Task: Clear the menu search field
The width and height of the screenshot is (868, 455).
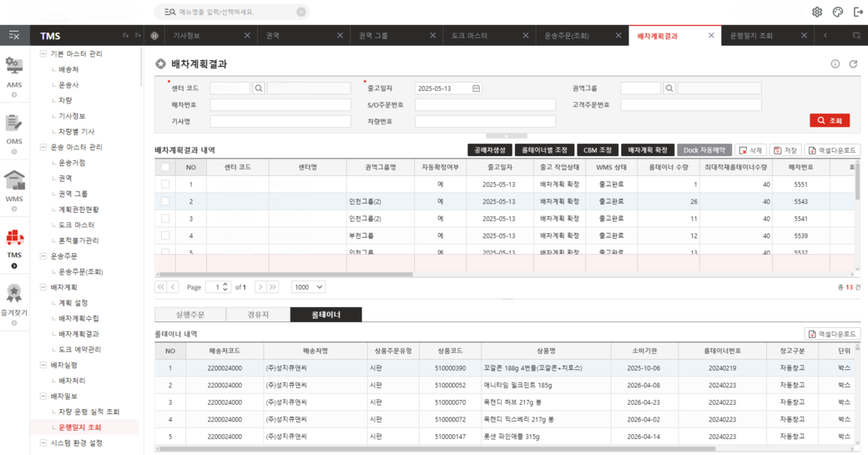Action: pos(301,12)
